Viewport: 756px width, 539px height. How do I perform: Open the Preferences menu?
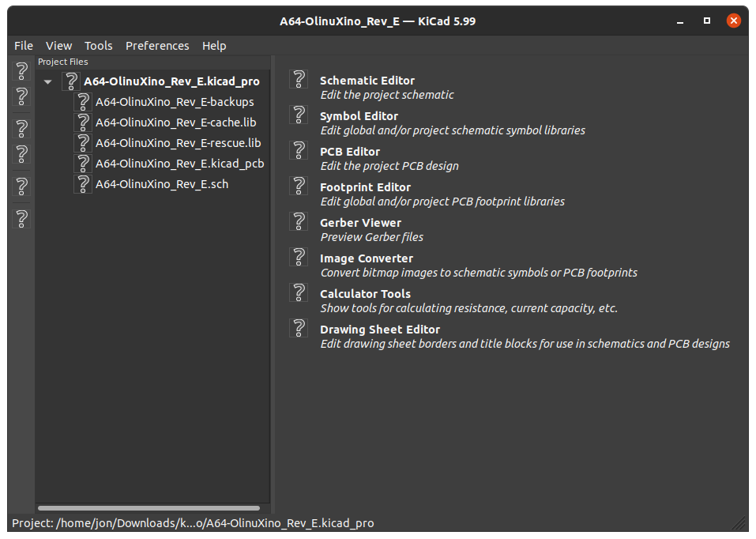[157, 46]
